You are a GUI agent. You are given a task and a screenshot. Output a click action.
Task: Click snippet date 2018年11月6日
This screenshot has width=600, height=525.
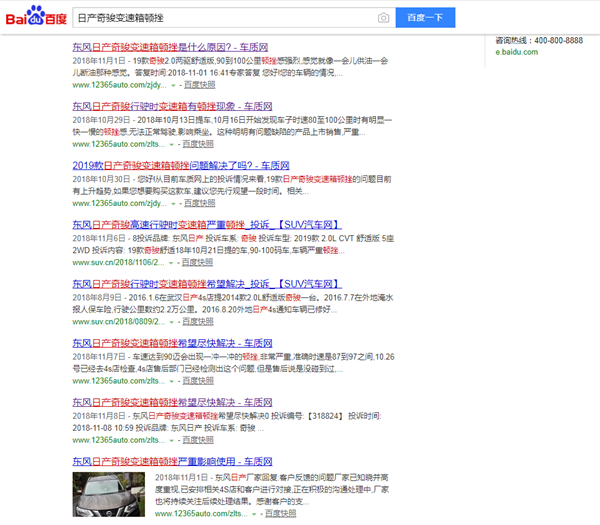[x=99, y=238]
